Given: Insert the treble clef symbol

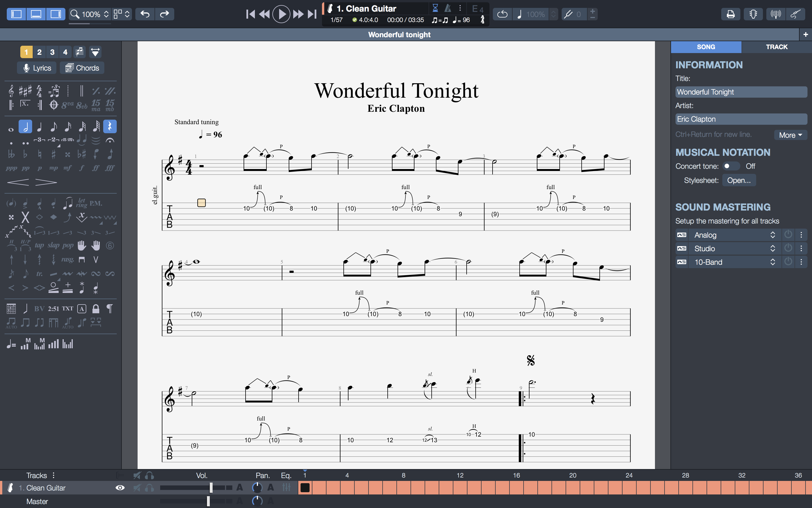Looking at the screenshot, I should (11, 91).
